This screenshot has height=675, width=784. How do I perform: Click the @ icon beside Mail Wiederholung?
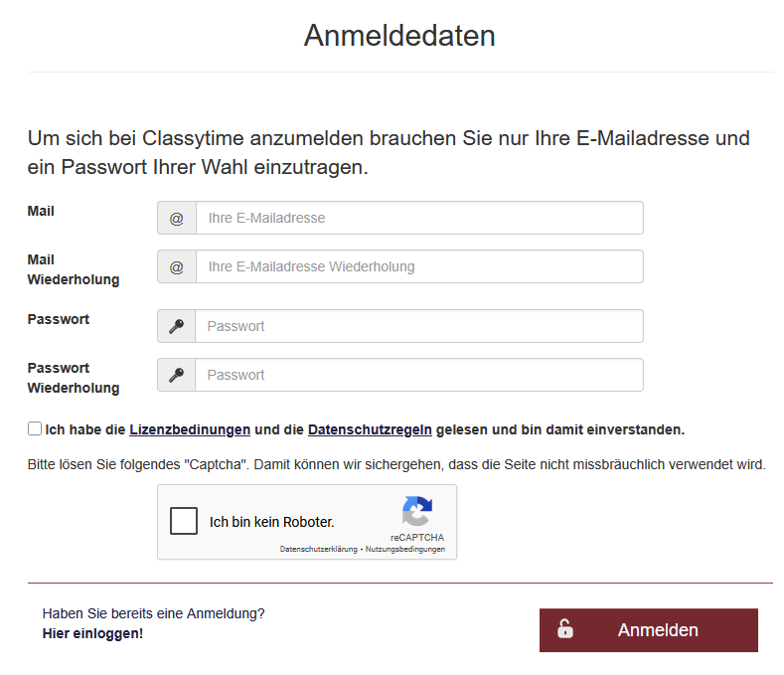pyautogui.click(x=176, y=266)
